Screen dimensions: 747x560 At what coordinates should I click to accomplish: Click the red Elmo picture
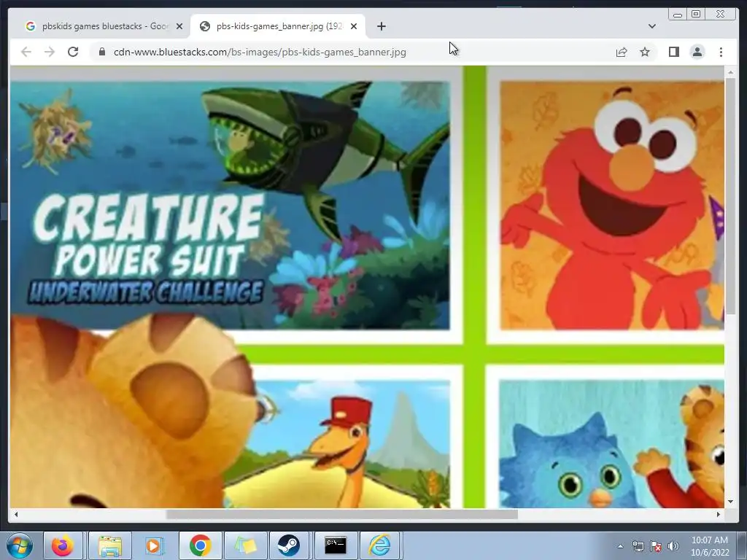point(612,205)
